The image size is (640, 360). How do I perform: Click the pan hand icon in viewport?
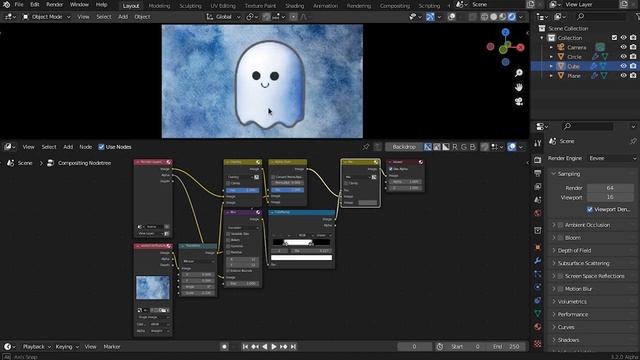coord(519,87)
